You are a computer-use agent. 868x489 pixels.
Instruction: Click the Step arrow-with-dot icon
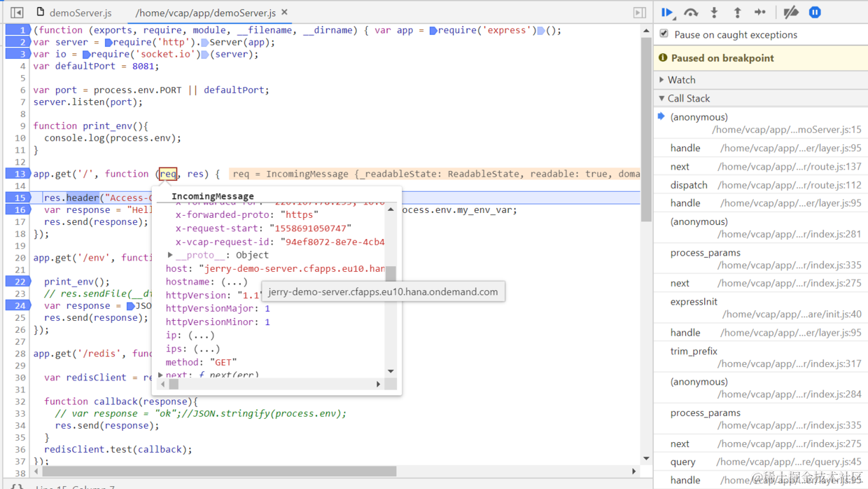click(x=760, y=13)
